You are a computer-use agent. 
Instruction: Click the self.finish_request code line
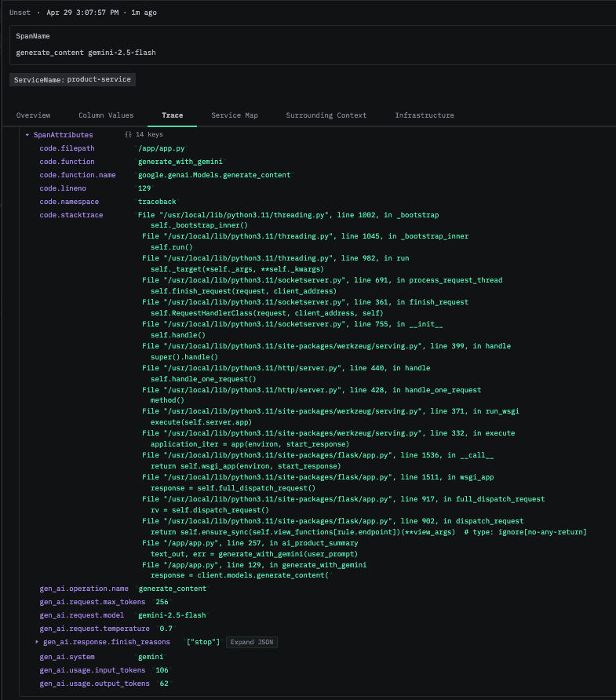(x=243, y=291)
